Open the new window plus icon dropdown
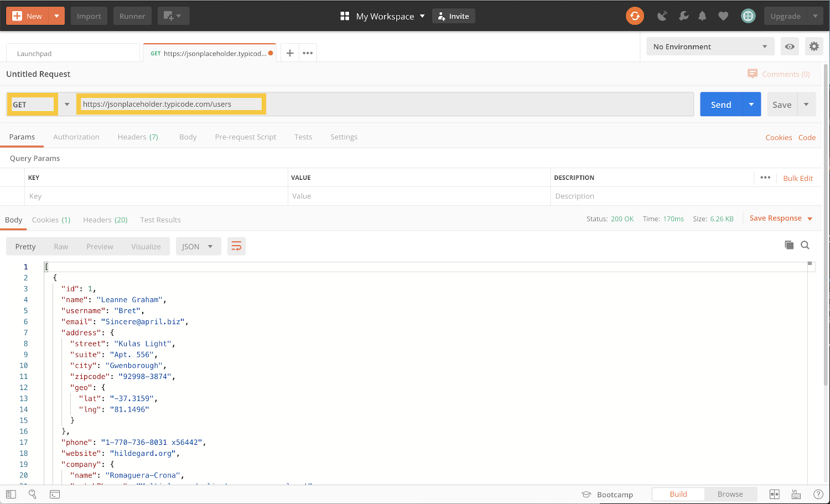This screenshot has width=830, height=504. (173, 16)
